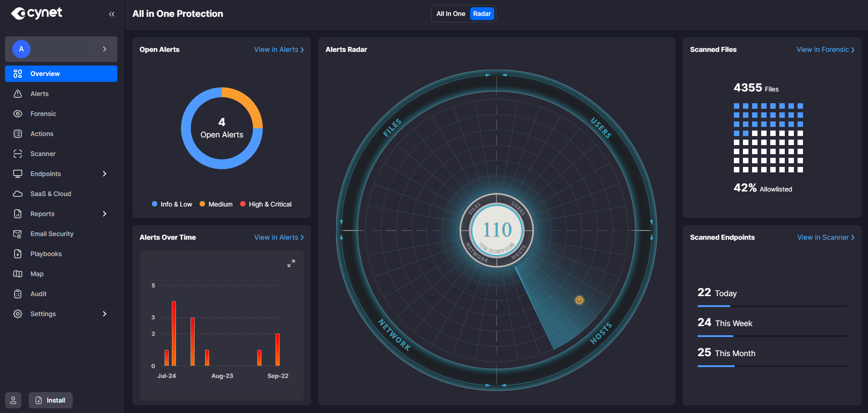Click the This Week endpoints progress bar
This screenshot has width=868, height=413.
point(772,336)
